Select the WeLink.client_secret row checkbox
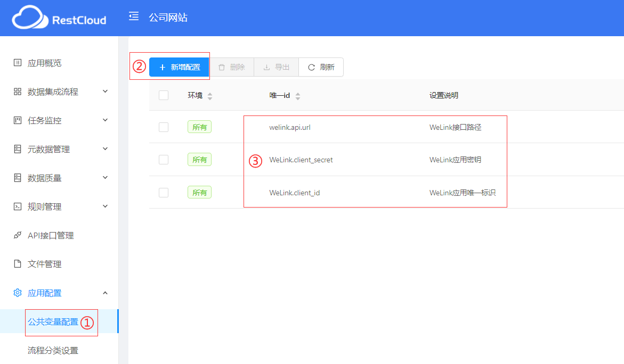Image resolution: width=624 pixels, height=364 pixels. tap(164, 160)
